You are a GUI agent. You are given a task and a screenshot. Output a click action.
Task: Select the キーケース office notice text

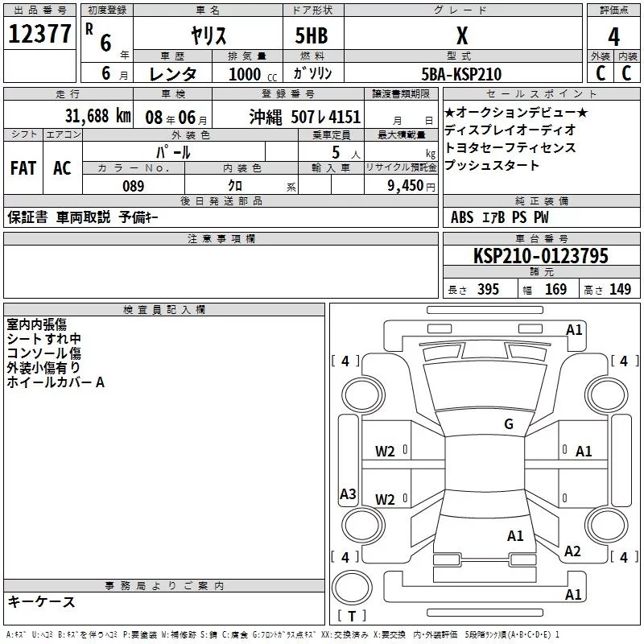[41, 601]
